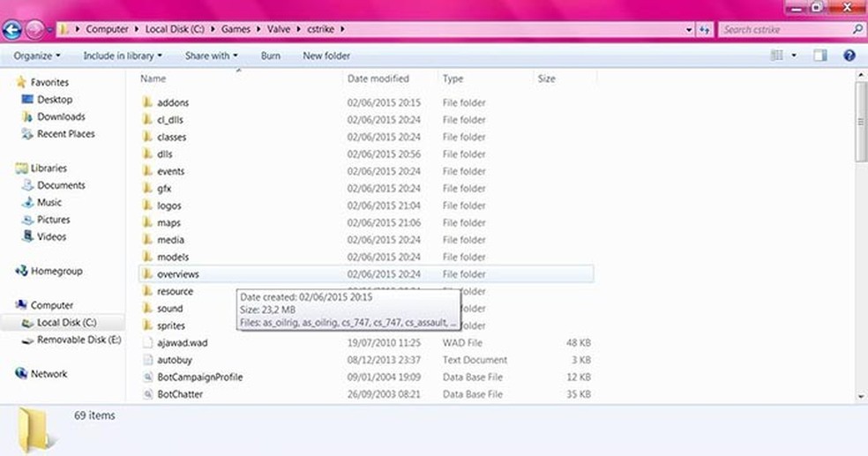Select the BotCampaignProfile file icon
Viewport: 868px width, 456px height.
147,377
